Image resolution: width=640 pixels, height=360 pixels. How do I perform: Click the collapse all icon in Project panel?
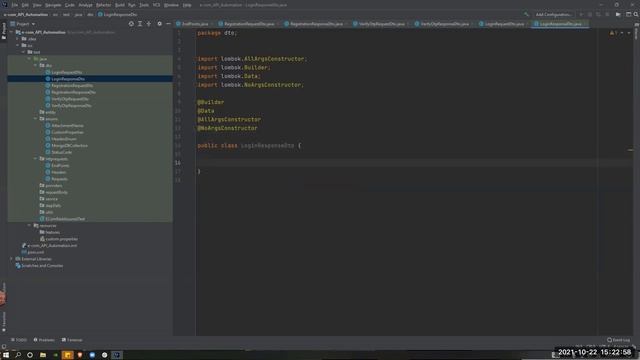(x=149, y=24)
